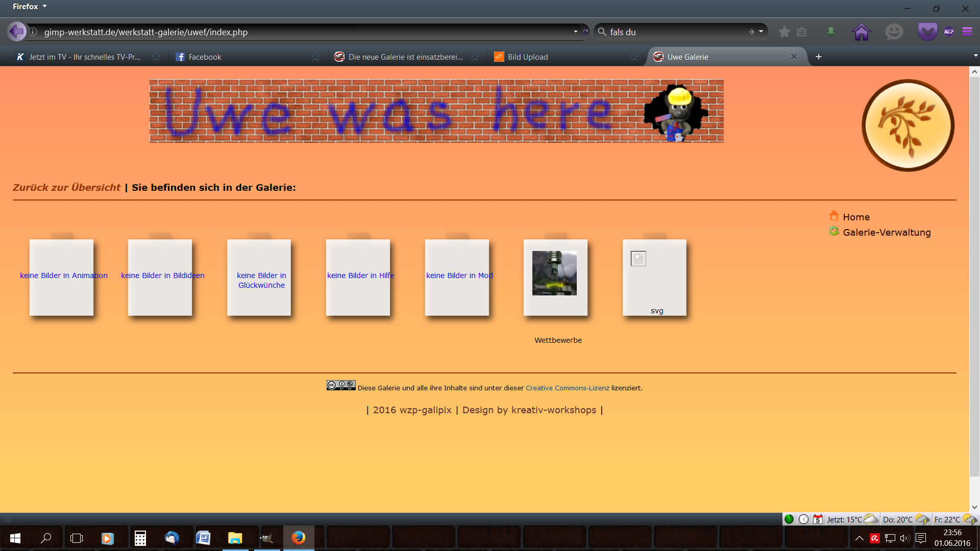
Task: Bookmark this page with star icon
Action: 785,32
